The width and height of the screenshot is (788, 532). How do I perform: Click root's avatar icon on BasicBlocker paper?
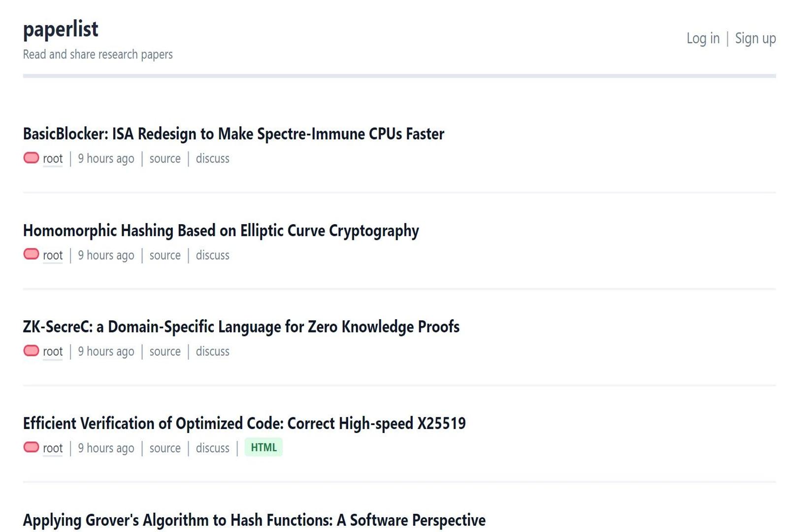(30, 158)
